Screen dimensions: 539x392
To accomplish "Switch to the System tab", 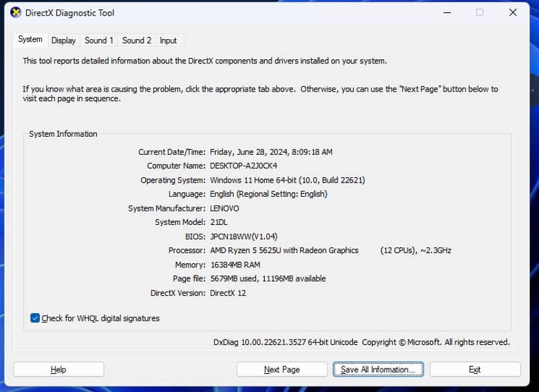I will tap(30, 40).
